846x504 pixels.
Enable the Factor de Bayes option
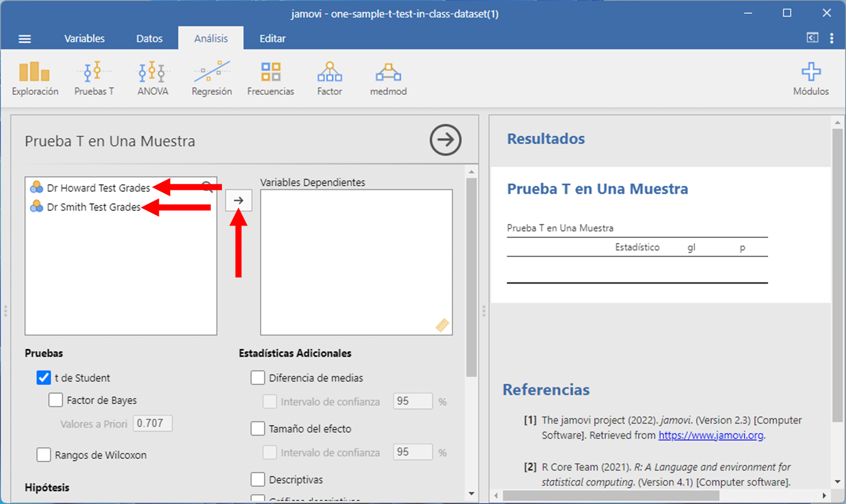(56, 400)
